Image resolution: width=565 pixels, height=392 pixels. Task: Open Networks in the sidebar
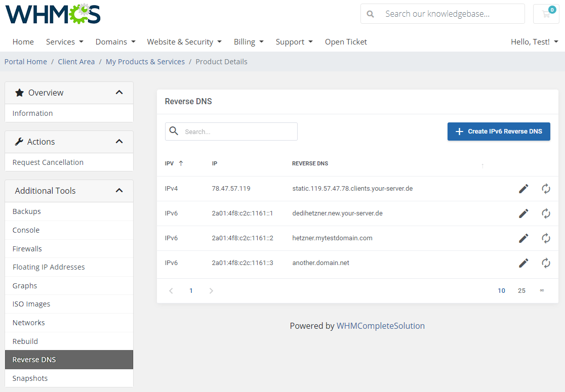[x=69, y=323]
